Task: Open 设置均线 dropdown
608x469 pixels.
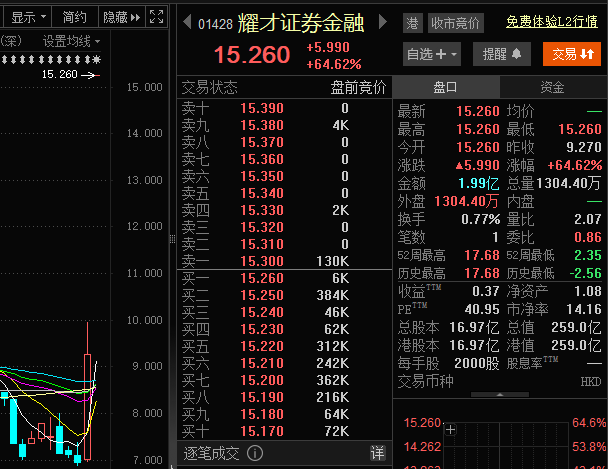Action: click(x=71, y=41)
